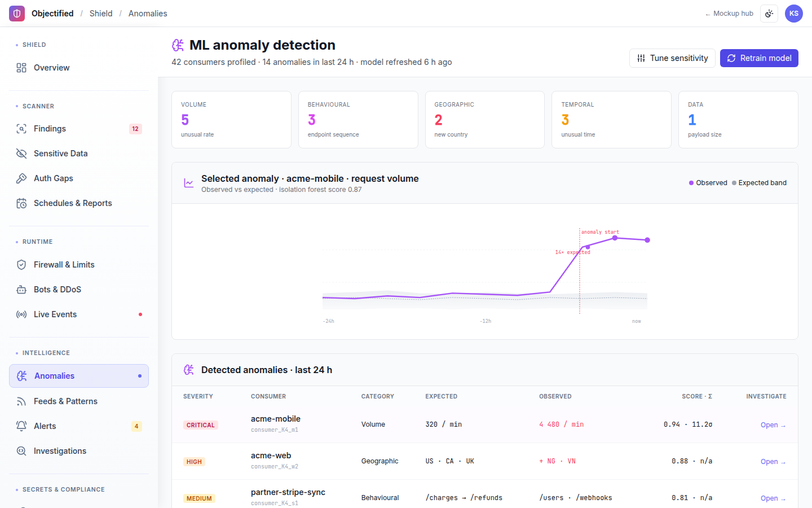Open Live Events sidebar item
This screenshot has height=508, width=812.
79,314
